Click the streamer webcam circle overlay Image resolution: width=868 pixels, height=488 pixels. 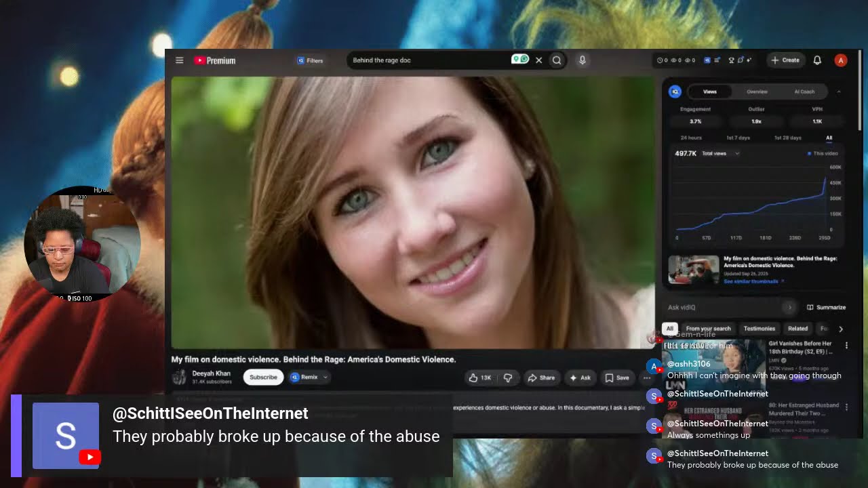[82, 244]
